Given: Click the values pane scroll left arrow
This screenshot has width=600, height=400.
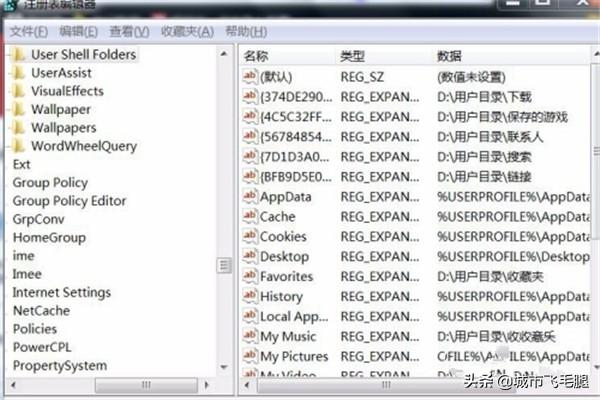Looking at the screenshot, I should coord(247,385).
